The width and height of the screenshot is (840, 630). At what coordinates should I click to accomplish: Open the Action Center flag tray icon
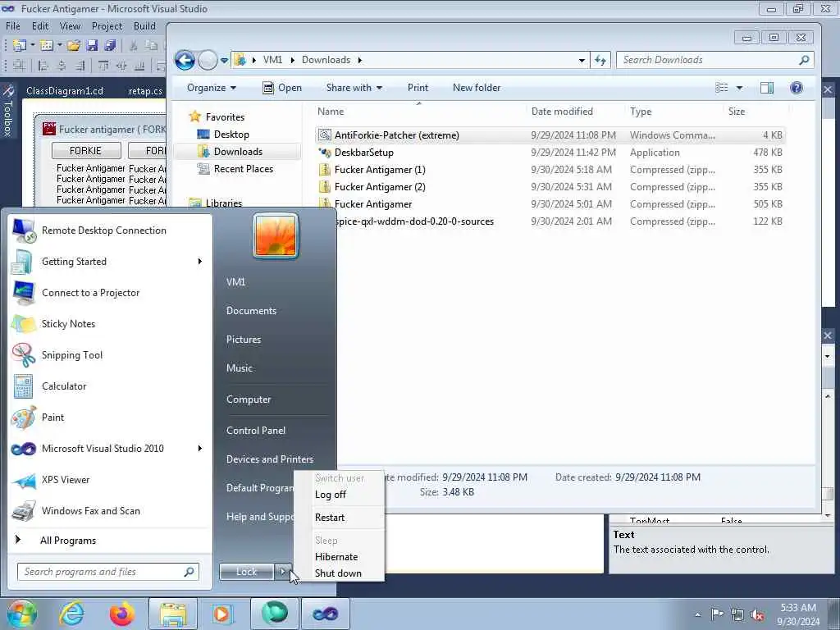pyautogui.click(x=717, y=614)
